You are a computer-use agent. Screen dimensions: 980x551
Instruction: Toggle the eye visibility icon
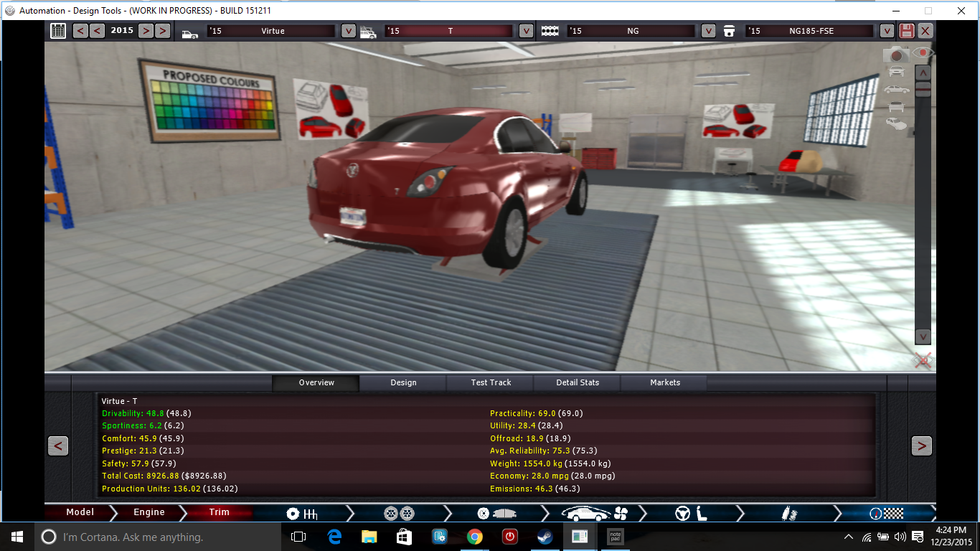coord(922,52)
